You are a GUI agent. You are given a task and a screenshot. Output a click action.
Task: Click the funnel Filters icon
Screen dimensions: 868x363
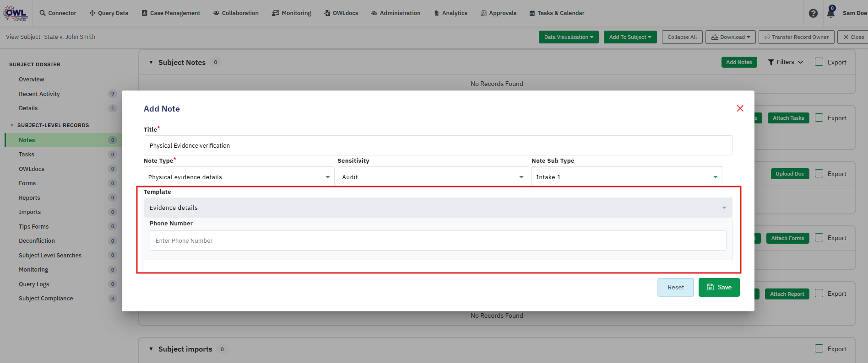coord(771,62)
